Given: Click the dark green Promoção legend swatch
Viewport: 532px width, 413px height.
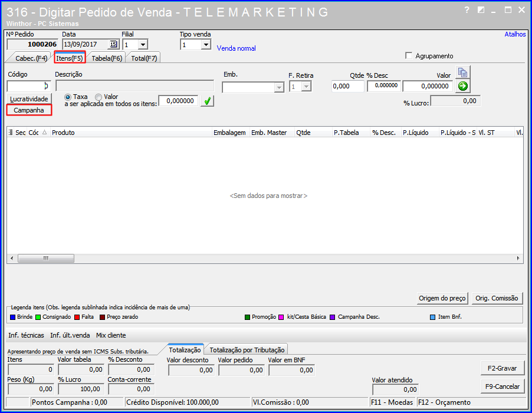Looking at the screenshot, I should point(247,317).
